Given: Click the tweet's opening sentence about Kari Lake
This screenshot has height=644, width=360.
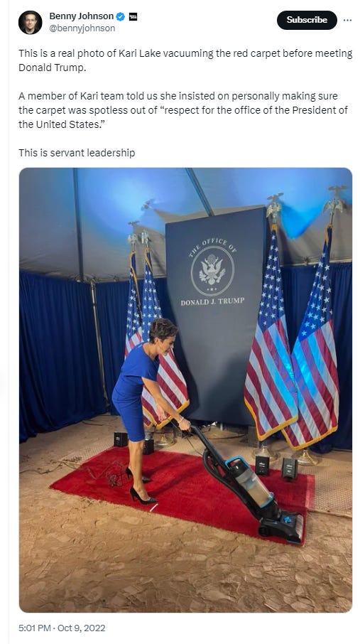Looking at the screenshot, I should (185, 60).
